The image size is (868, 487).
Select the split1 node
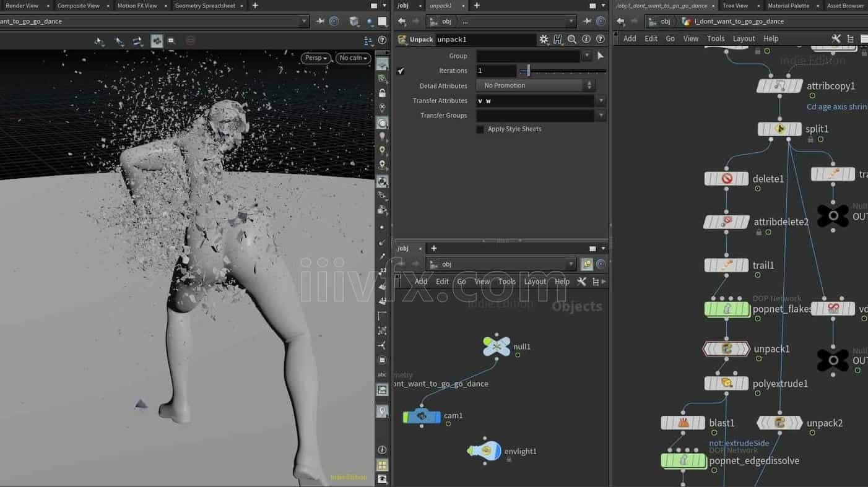click(779, 129)
